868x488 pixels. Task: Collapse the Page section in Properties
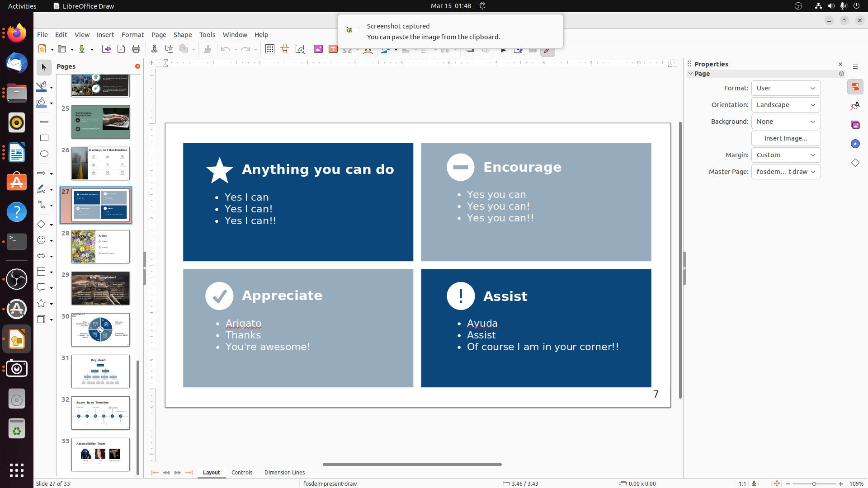pos(691,73)
